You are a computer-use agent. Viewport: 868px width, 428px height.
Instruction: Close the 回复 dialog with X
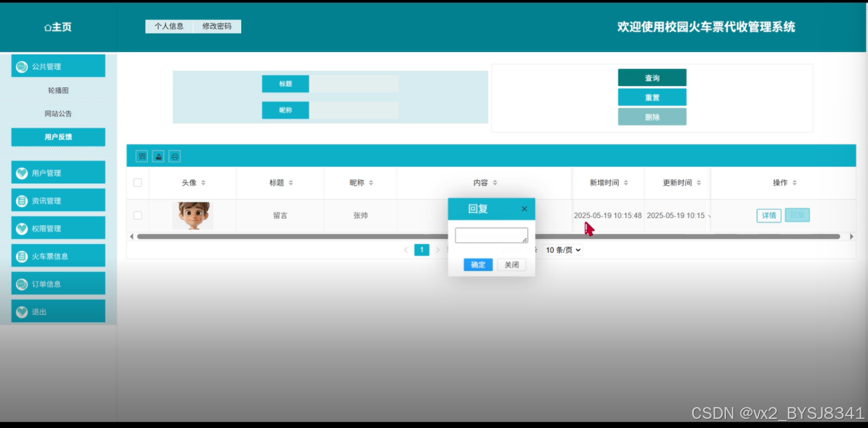524,209
